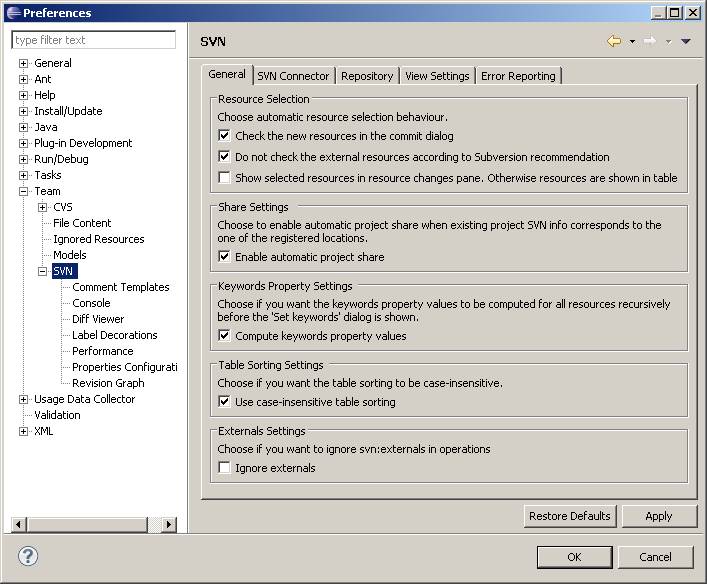Open the View Settings tab
This screenshot has width=707, height=584.
[x=437, y=76]
